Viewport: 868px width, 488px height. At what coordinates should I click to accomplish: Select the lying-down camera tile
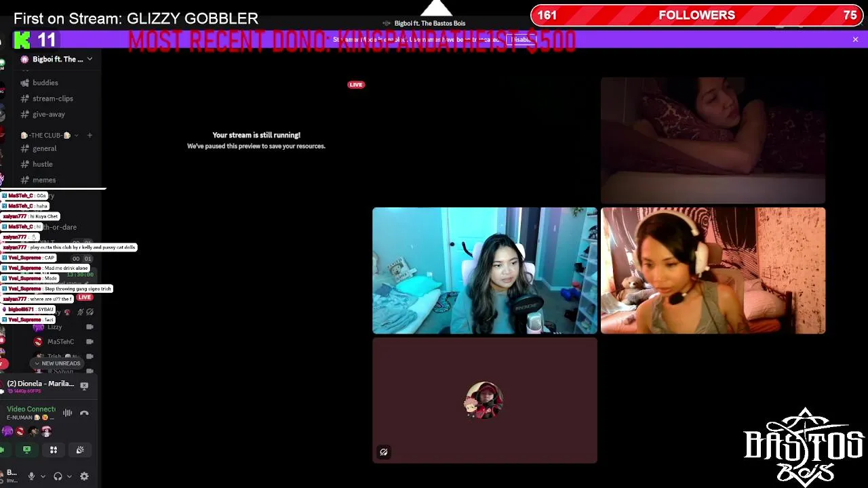[x=713, y=140]
